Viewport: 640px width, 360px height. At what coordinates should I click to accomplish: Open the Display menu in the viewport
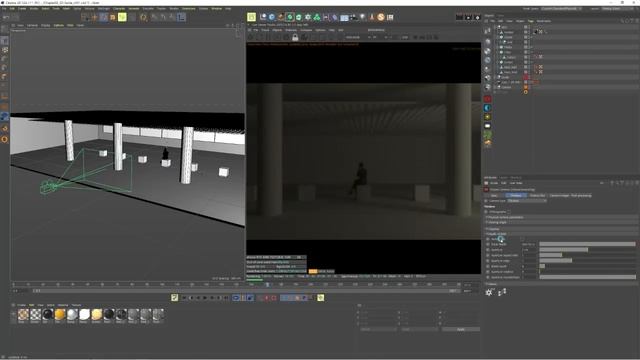point(46,25)
